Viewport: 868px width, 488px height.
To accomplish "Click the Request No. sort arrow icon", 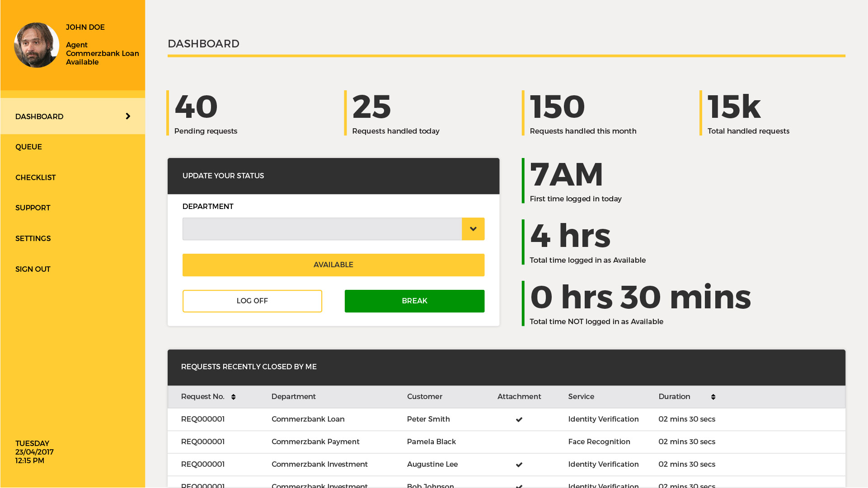I will pos(233,396).
